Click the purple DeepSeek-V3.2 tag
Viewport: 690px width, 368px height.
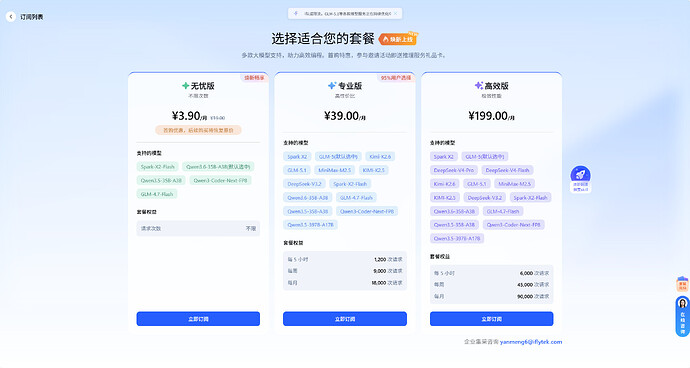pos(484,197)
